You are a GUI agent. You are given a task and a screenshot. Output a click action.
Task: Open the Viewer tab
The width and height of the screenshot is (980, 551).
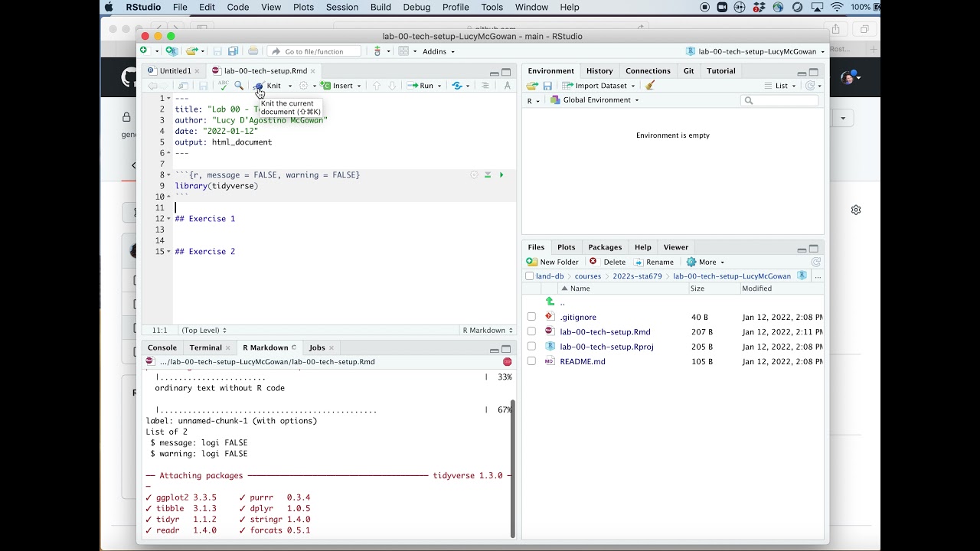(675, 247)
